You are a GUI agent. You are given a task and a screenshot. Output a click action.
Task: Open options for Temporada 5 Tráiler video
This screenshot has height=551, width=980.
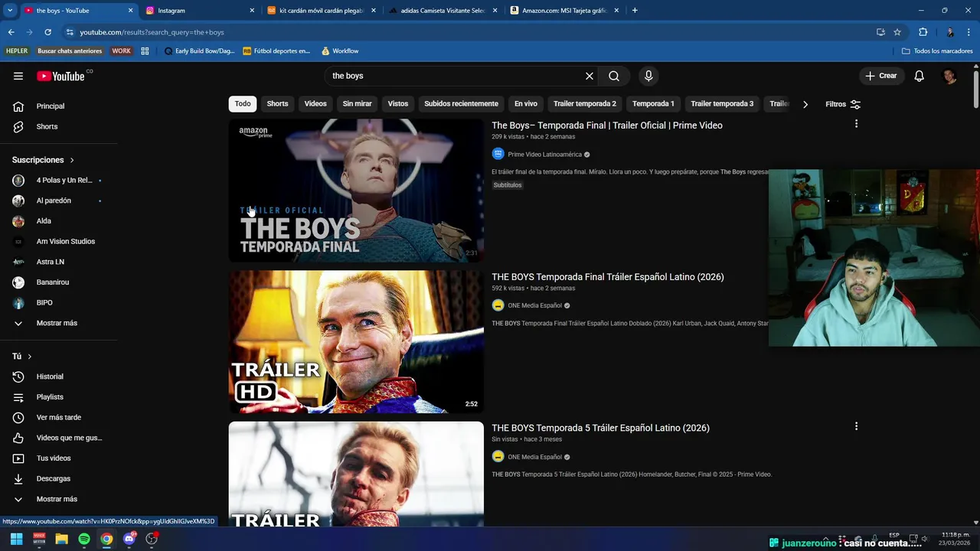coord(856,426)
